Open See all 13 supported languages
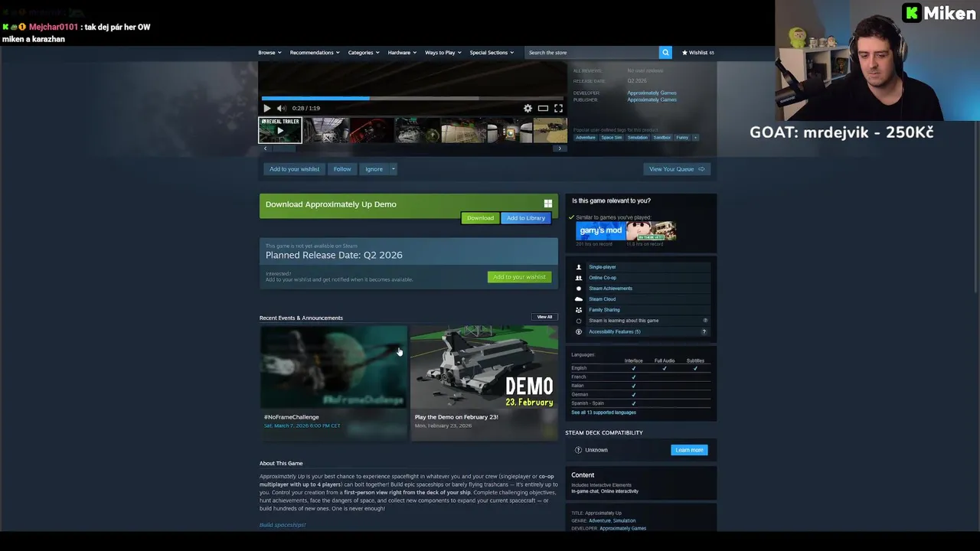The width and height of the screenshot is (980, 551). pos(603,412)
